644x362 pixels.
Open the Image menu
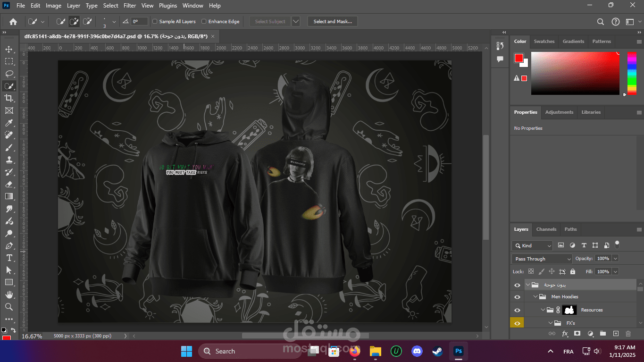coord(53,6)
